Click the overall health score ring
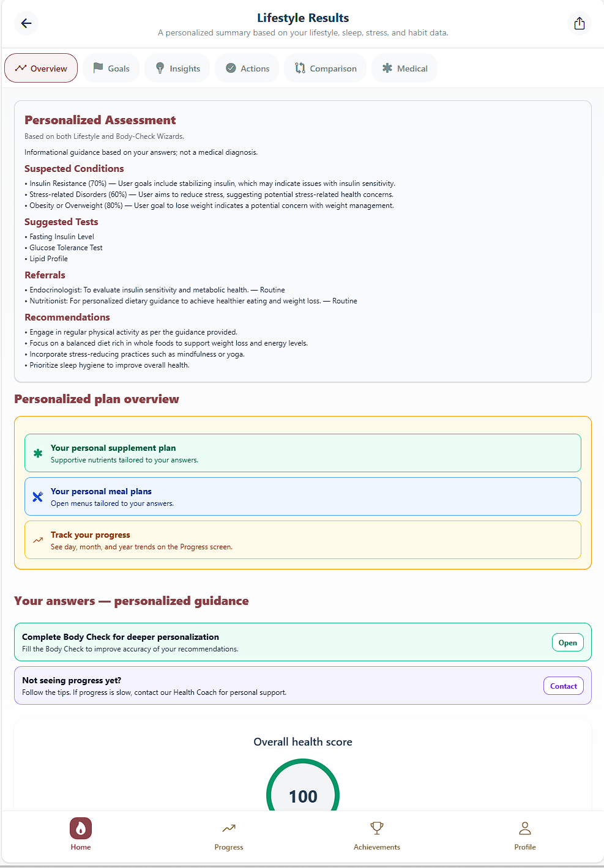The height and width of the screenshot is (868, 604). tap(303, 789)
